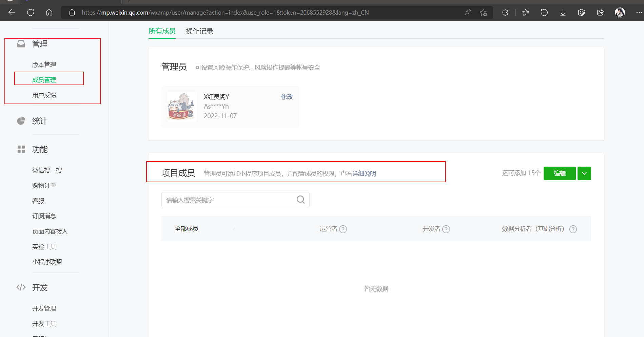Expand the green dropdown arrow beside 编辑

pyautogui.click(x=584, y=173)
